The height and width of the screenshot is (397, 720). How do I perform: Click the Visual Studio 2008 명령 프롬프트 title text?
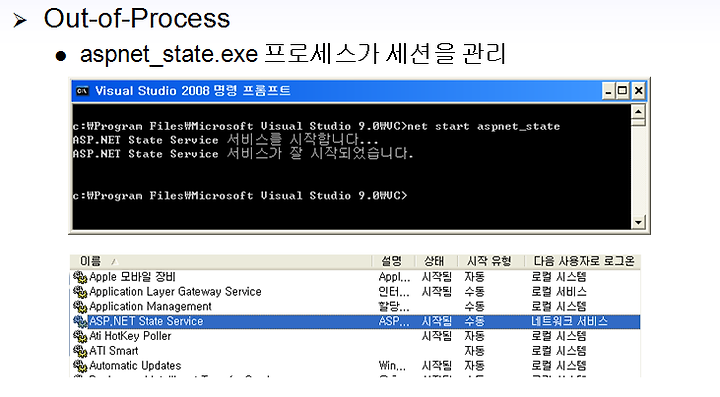click(193, 91)
